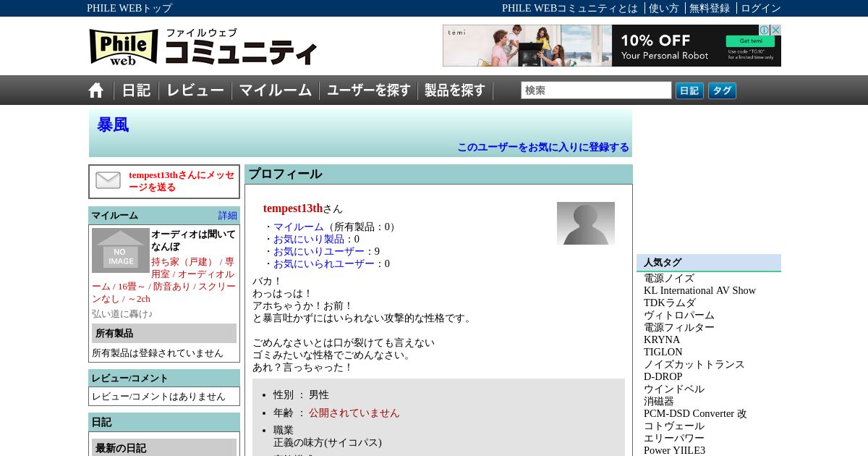Click the TIGLON tag
Image resolution: width=868 pixels, height=456 pixels.
click(663, 352)
